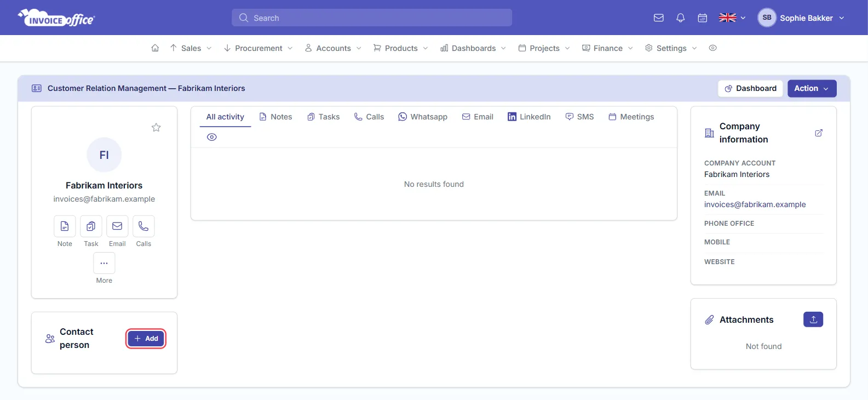Toggle the eye icon under activity tabs
This screenshot has height=400, width=868.
tap(212, 137)
